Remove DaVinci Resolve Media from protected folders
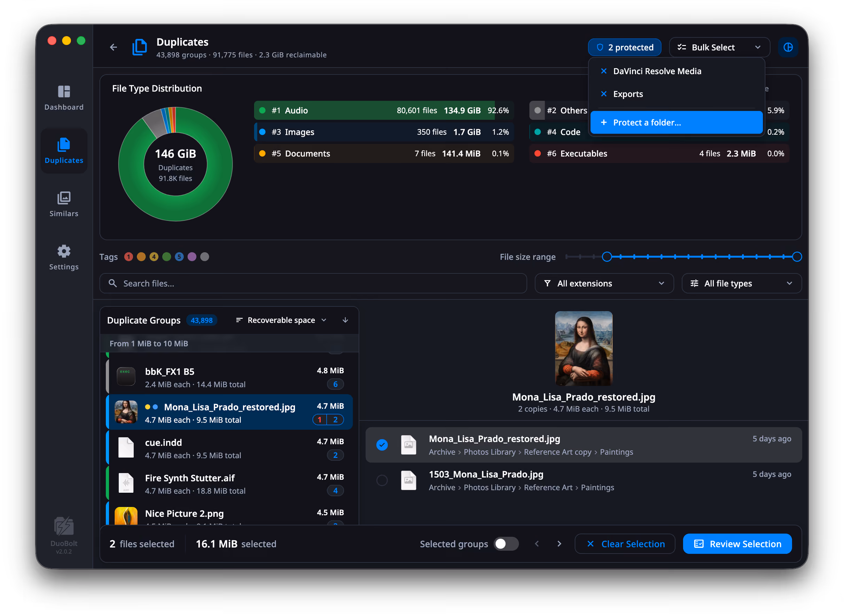Screen dimensions: 844x616 (x=603, y=71)
